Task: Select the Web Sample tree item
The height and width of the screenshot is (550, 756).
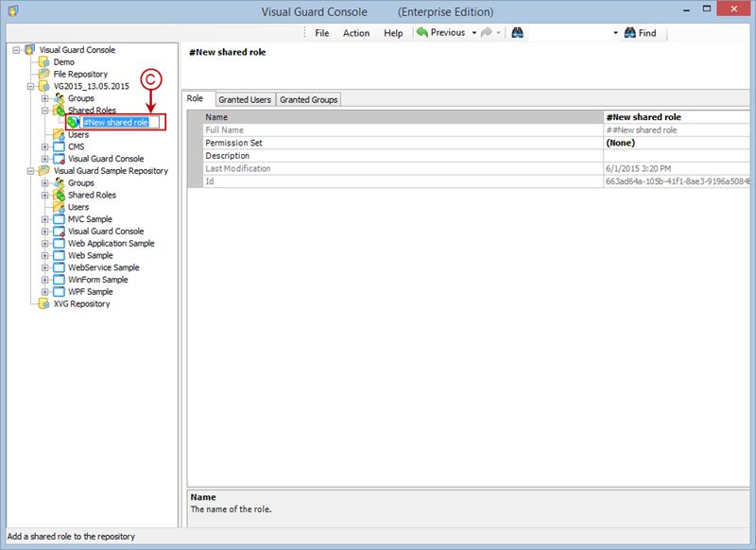Action: coord(90,255)
